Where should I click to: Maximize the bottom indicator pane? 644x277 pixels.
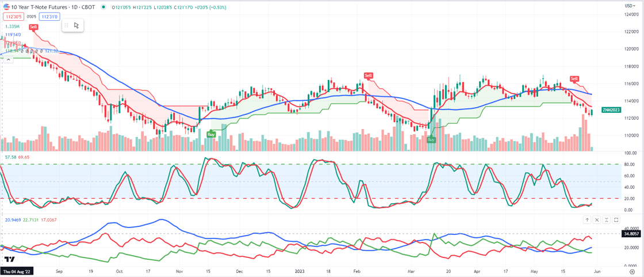pos(616,220)
